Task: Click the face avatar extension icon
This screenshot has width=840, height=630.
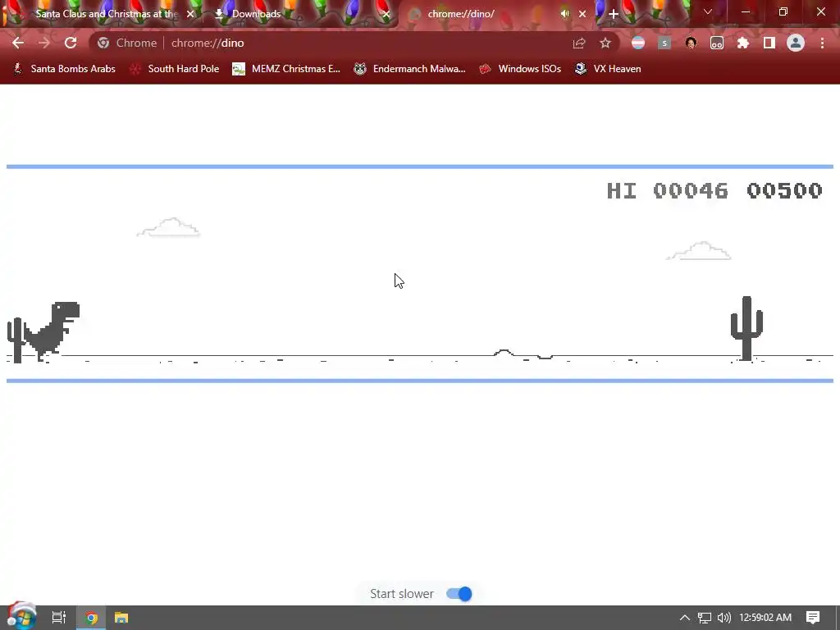Action: click(x=691, y=43)
